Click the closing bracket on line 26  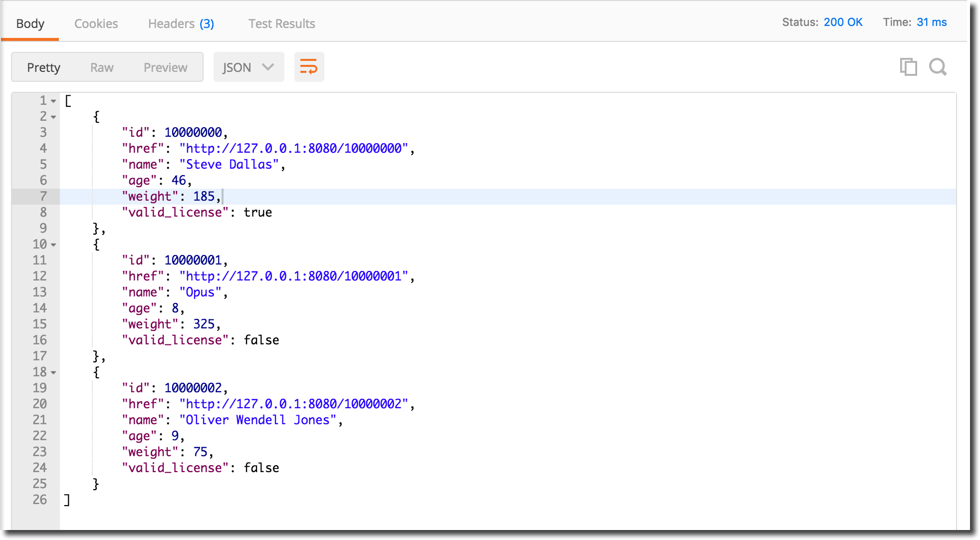coord(67,500)
